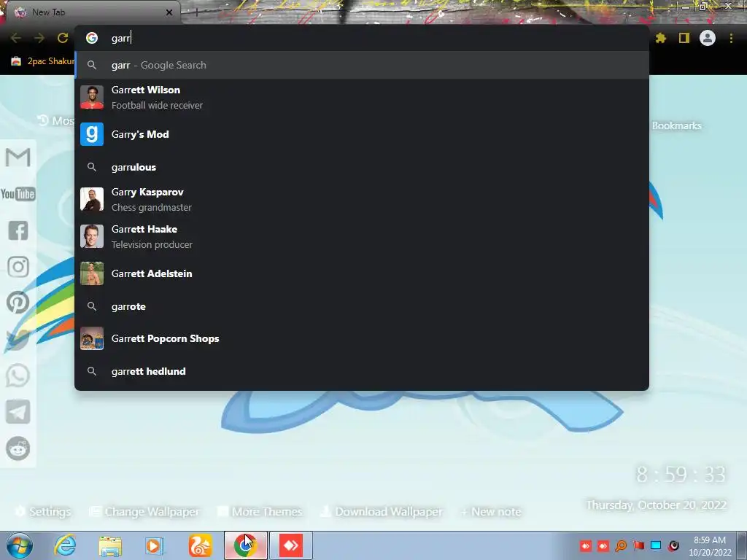Open Chrome three-dot menu
This screenshot has height=560, width=747.
click(731, 38)
